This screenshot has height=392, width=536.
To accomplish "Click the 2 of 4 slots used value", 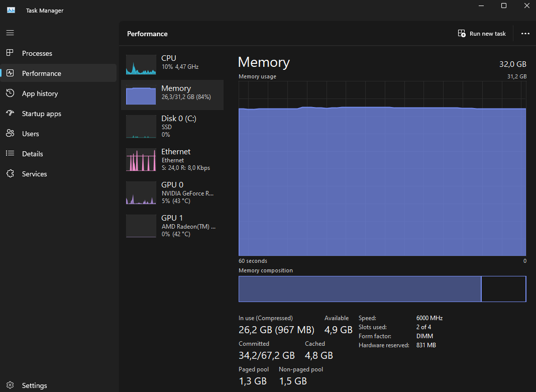I will 423,327.
